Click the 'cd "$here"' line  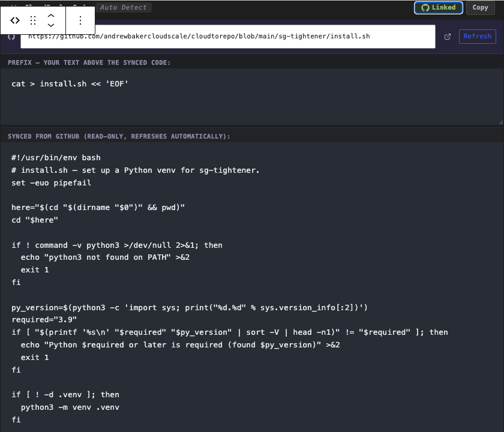coord(35,220)
